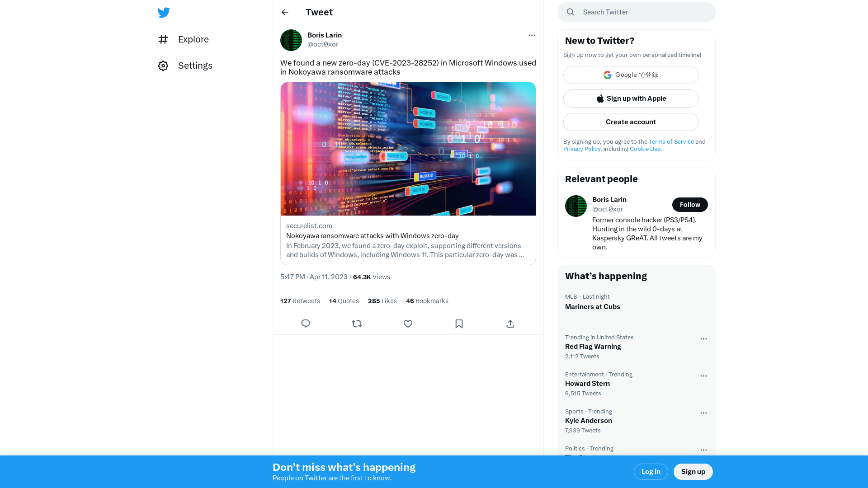
Task: Click the share/upload icon on the tweet
Action: pyautogui.click(x=510, y=324)
